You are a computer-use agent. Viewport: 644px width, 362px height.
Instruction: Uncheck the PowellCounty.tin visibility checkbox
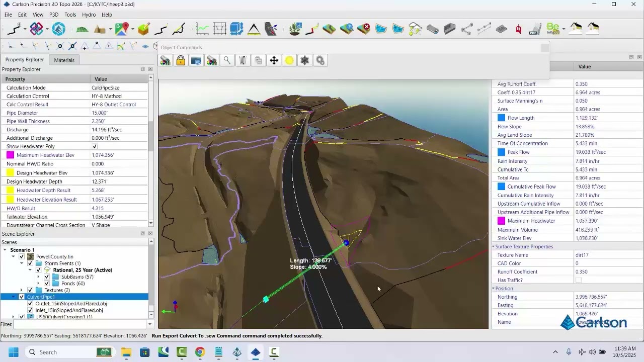tap(22, 256)
